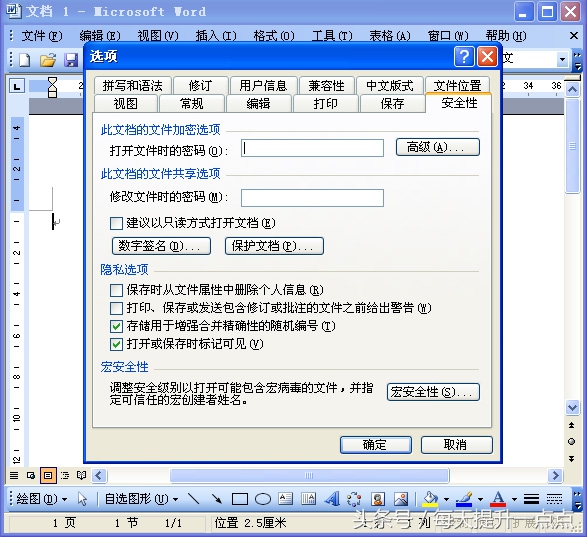This screenshot has height=537, width=587.
Task: Click Select Browse Object circle button
Action: (x=572, y=442)
